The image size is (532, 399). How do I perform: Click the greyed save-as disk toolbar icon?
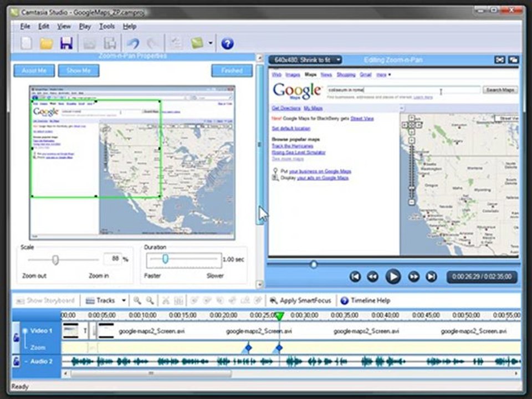pos(110,43)
